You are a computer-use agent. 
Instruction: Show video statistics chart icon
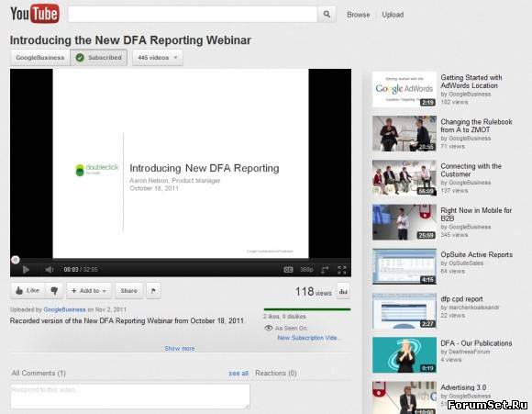tap(343, 291)
